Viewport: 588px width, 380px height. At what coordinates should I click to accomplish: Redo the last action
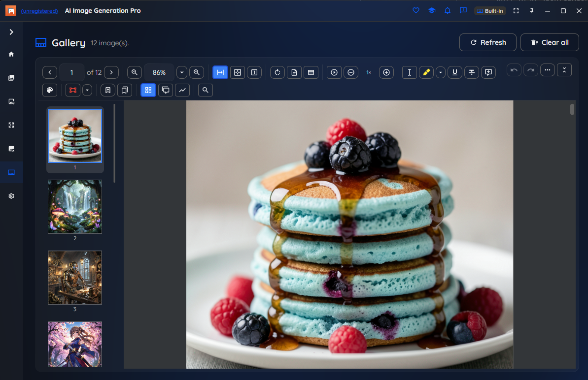click(531, 70)
